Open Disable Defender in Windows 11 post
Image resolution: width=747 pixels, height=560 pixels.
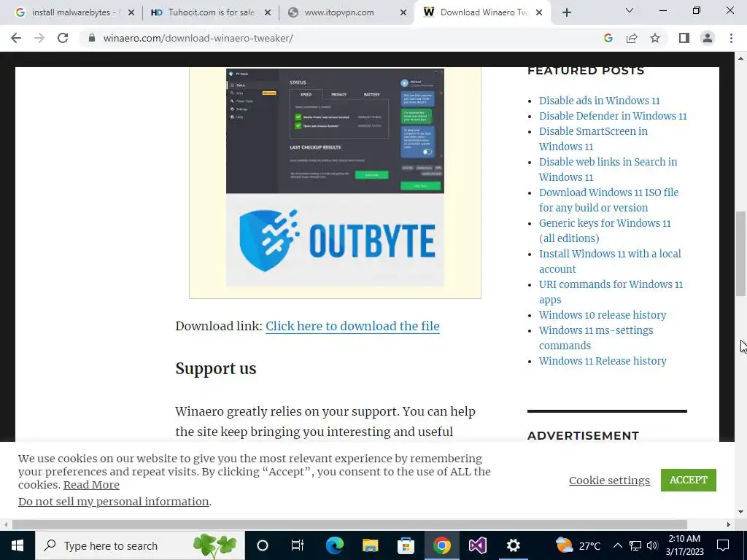click(613, 116)
